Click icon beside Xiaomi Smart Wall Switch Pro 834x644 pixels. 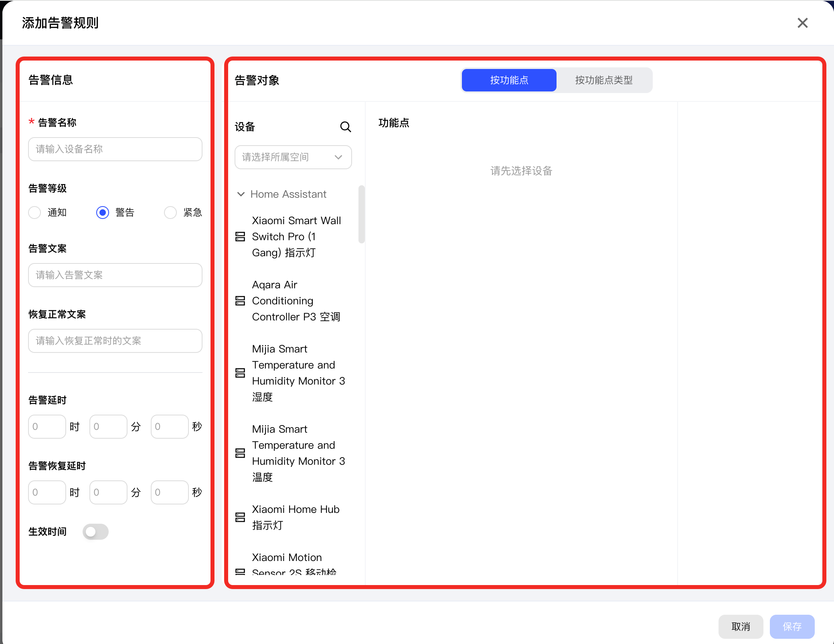pos(240,237)
